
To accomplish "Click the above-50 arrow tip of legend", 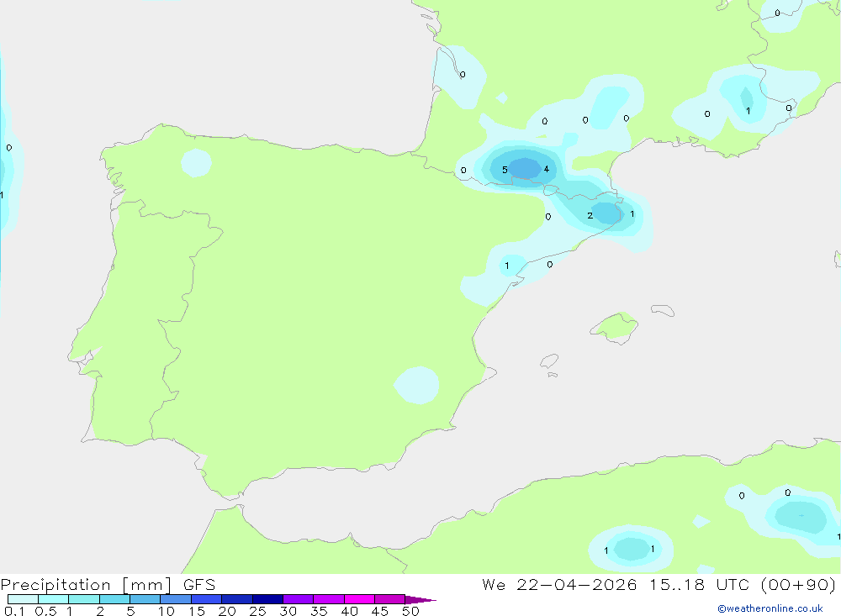I will click(x=420, y=600).
